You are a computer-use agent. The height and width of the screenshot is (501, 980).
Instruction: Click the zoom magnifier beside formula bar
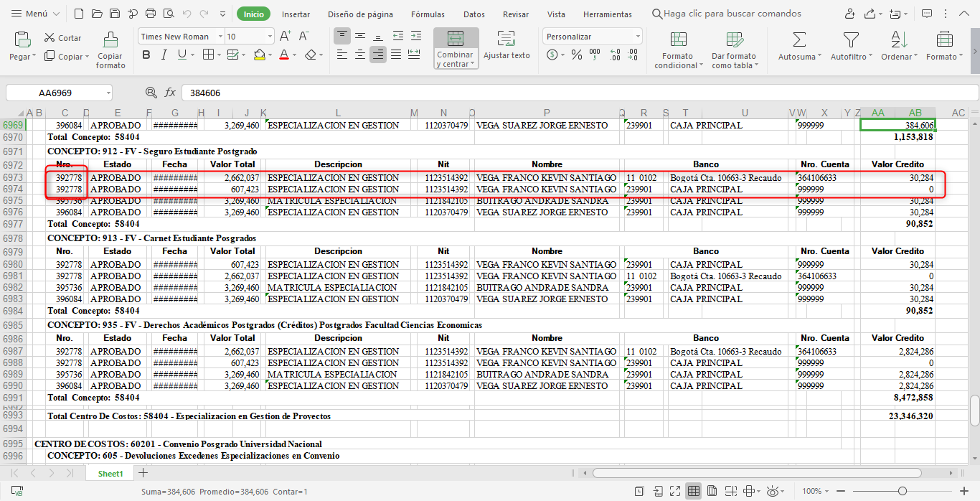151,93
